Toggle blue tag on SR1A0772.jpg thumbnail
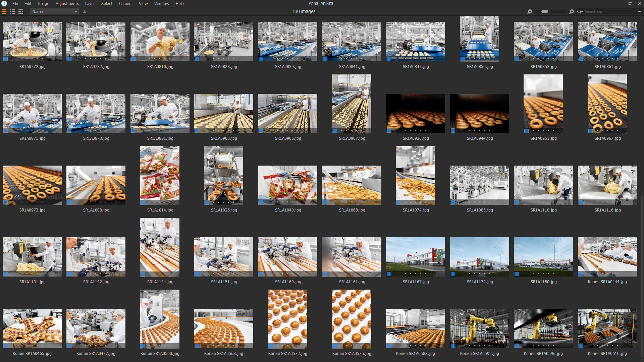This screenshot has height=362, width=644. point(5,59)
